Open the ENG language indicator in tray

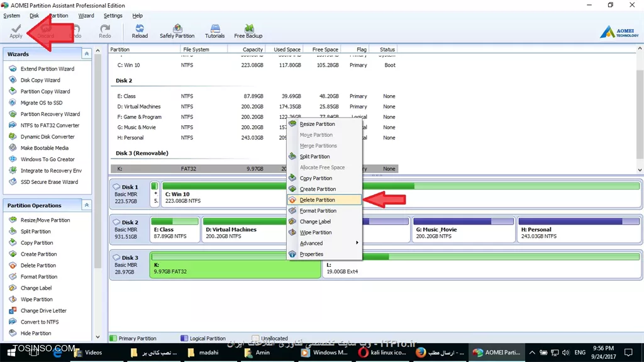click(x=580, y=353)
